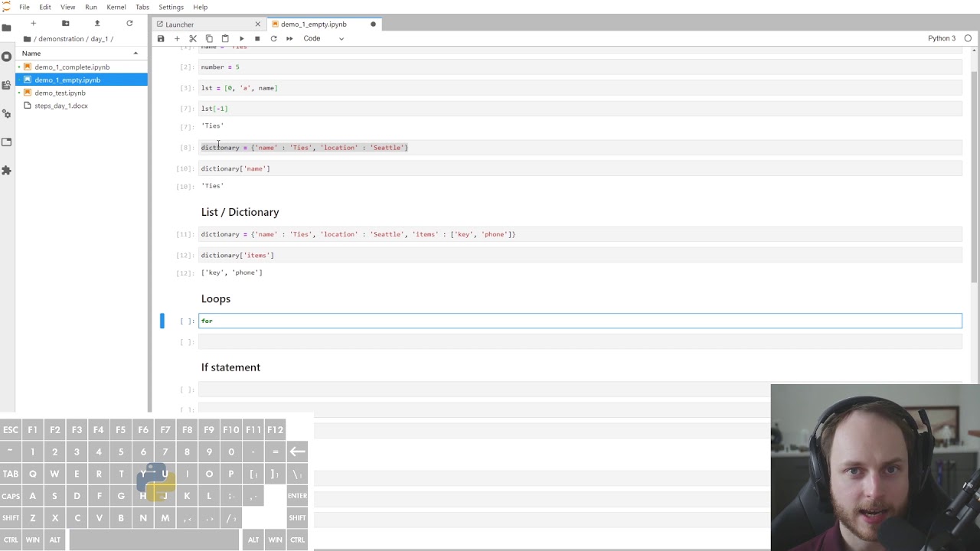
Task: Navigate to day_1 breadcrumb folder
Action: coord(101,38)
